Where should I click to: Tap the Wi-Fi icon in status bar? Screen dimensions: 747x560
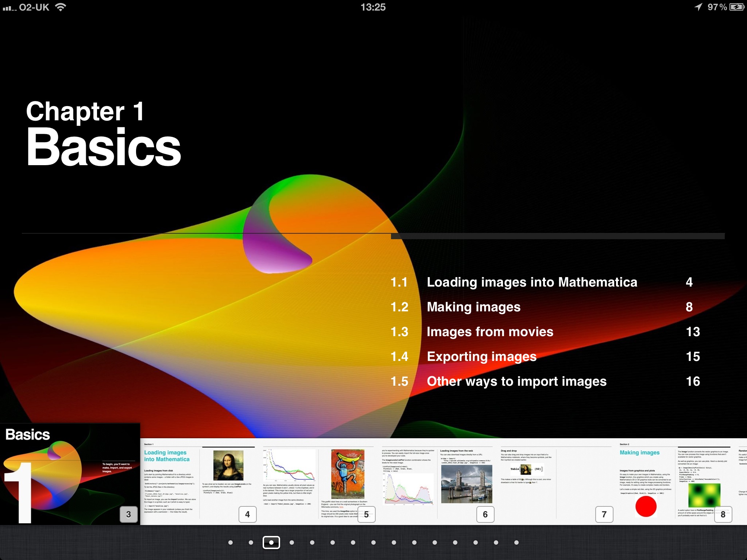point(61,7)
